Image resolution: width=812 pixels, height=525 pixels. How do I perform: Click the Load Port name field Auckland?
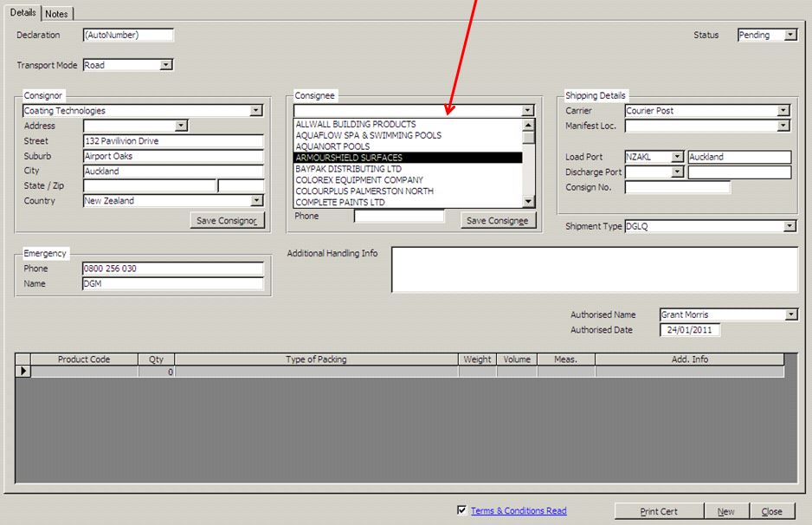coord(739,157)
